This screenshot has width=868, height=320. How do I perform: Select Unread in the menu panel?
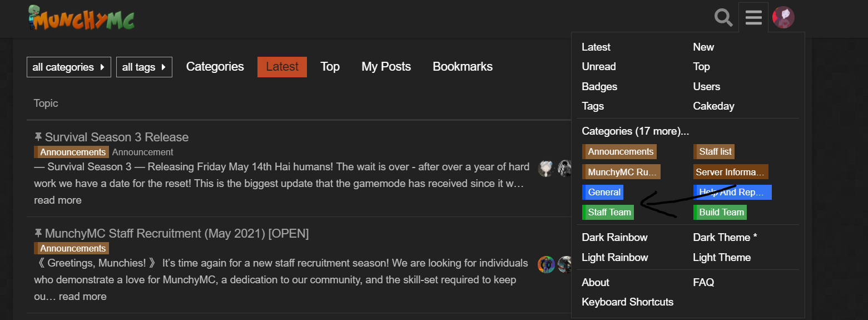pyautogui.click(x=599, y=67)
